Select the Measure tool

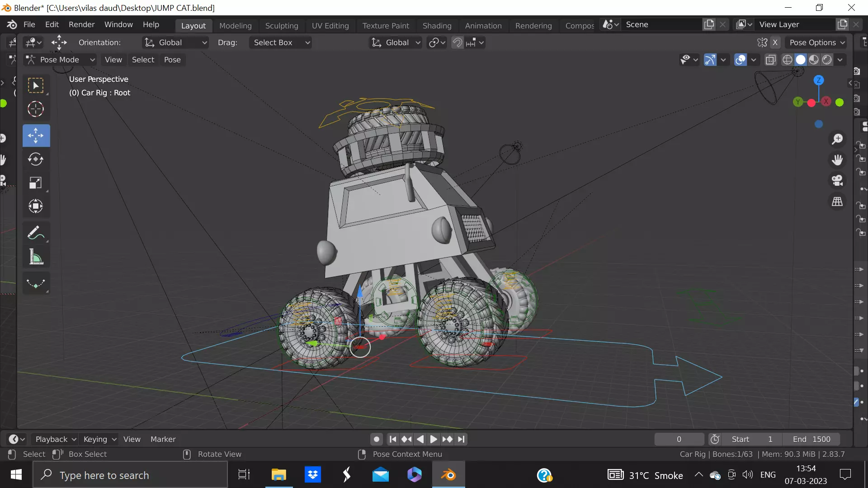pos(36,257)
